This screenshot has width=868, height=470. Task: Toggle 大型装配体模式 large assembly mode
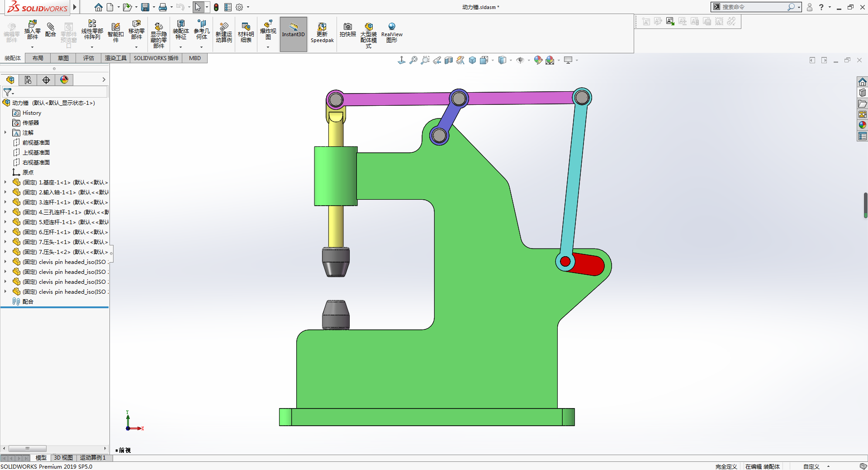369,35
